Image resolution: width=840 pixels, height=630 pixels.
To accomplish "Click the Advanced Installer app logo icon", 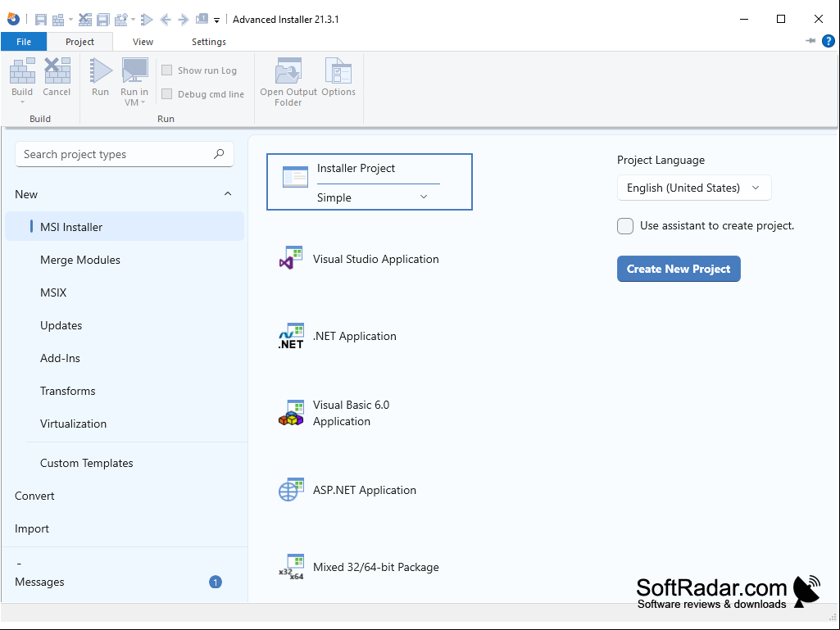I will [x=13, y=20].
